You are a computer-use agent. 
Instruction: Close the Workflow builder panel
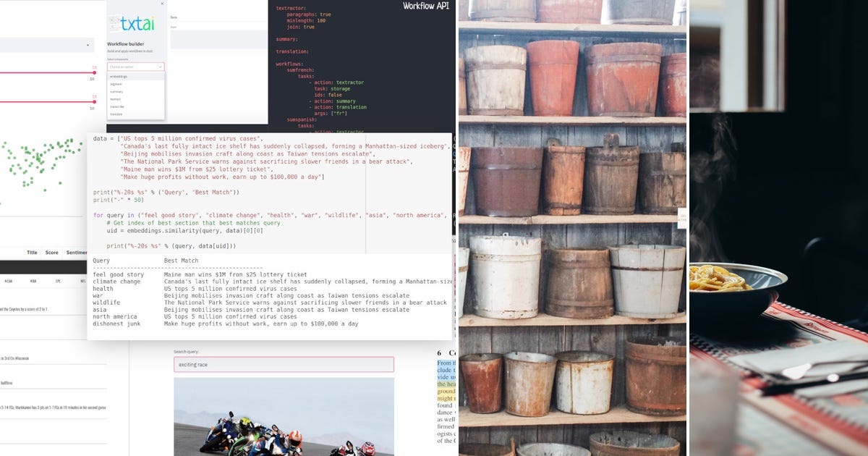tap(162, 4)
